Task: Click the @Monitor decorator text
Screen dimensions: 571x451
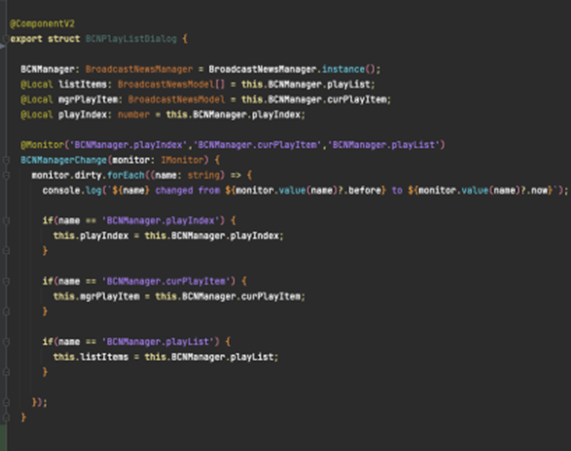Action: coord(42,145)
